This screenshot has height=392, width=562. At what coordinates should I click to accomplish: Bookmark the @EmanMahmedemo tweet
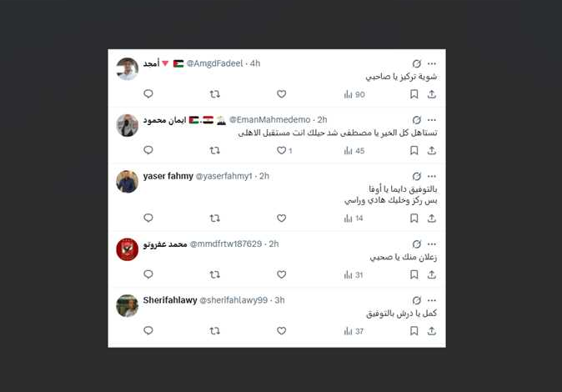[414, 151]
